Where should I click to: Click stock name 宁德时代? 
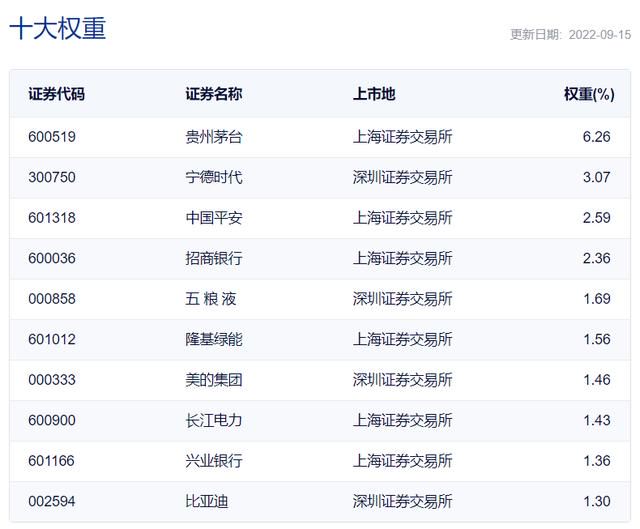[214, 177]
